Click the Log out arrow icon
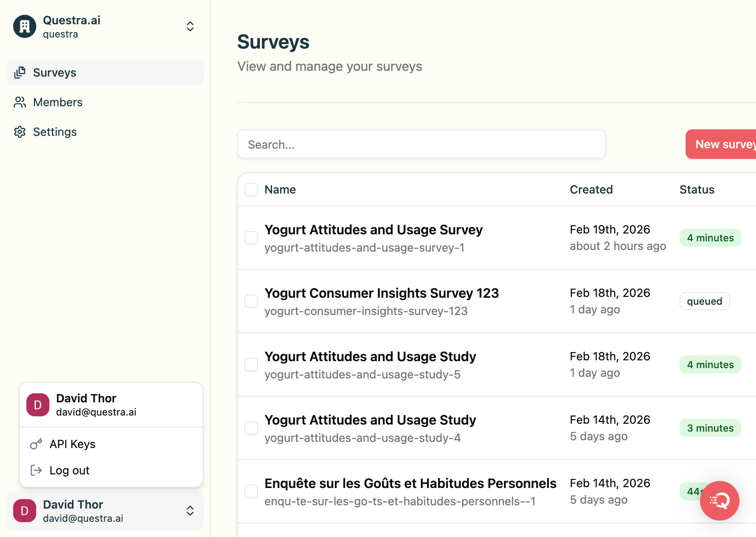756x537 pixels. click(36, 470)
